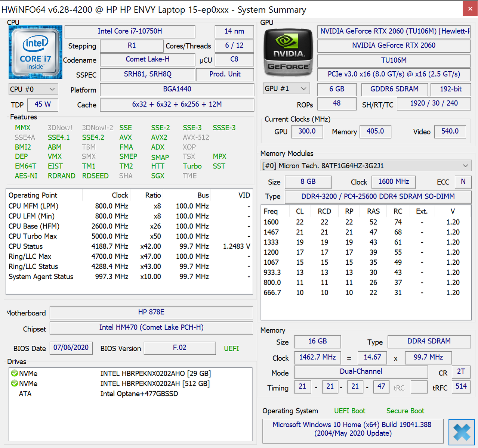478x448 pixels.
Task: Click the CR 2T value
Action: 461,372
